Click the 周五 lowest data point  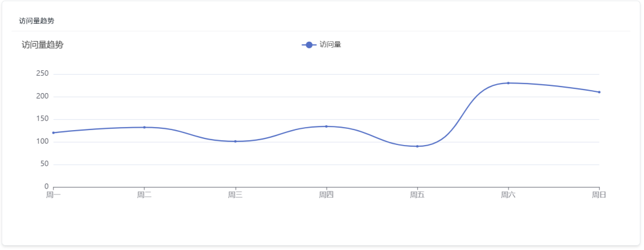tap(417, 146)
